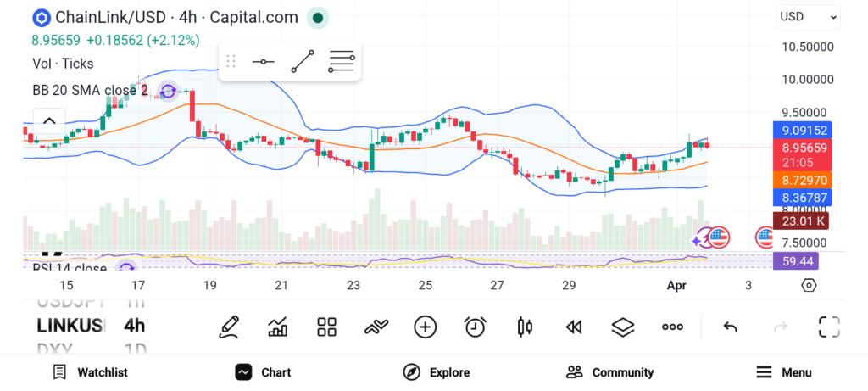868x391 pixels.
Task: Open the alarm clock alert icon
Action: 475,327
